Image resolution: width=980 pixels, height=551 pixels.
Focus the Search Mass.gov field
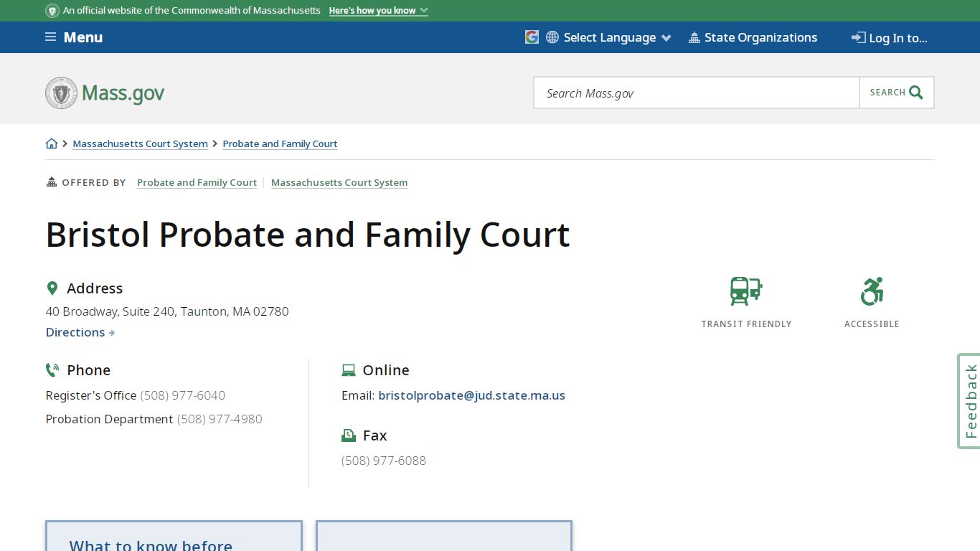tap(697, 93)
